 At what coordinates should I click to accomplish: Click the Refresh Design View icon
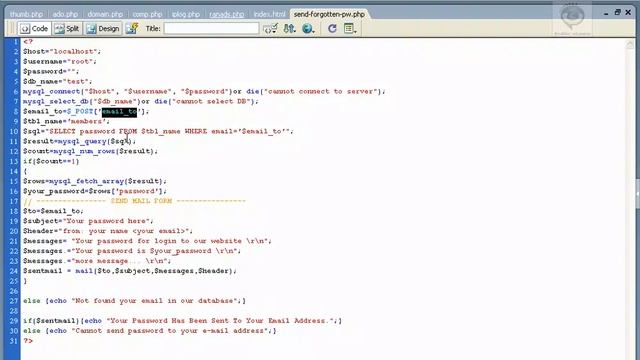click(332, 29)
